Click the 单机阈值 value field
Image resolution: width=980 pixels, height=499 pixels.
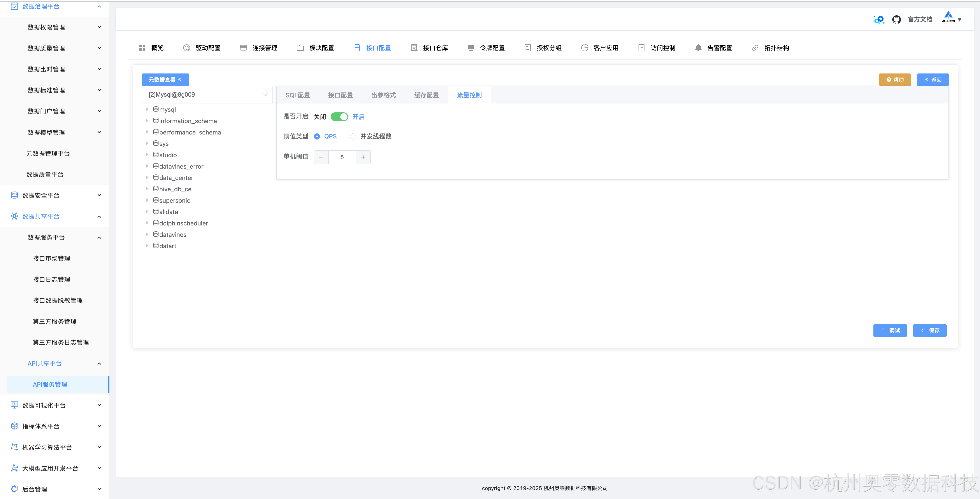pos(342,157)
